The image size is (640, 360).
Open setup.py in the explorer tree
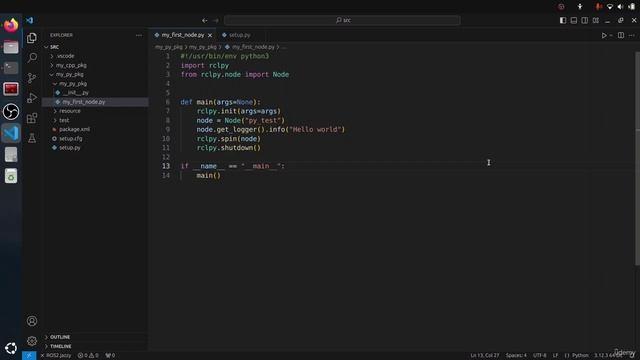69,148
